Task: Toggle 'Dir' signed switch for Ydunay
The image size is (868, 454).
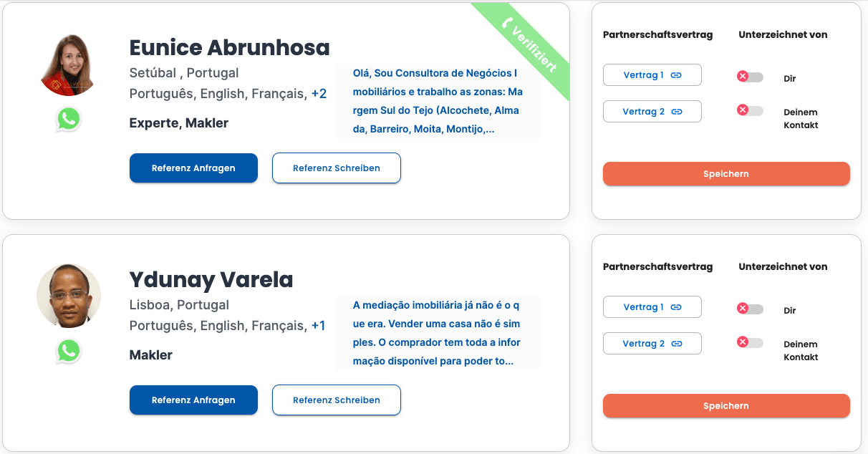Action: tap(750, 309)
